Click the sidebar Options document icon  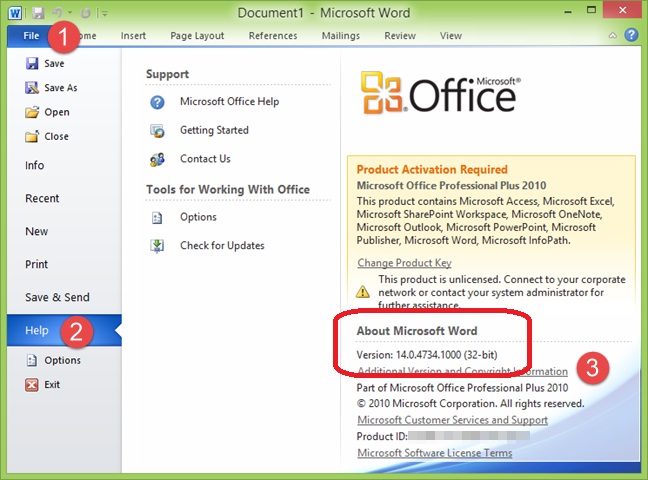point(32,360)
